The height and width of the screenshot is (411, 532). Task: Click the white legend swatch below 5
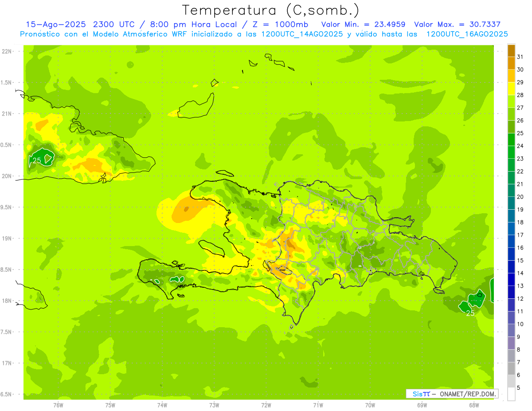tap(511, 394)
